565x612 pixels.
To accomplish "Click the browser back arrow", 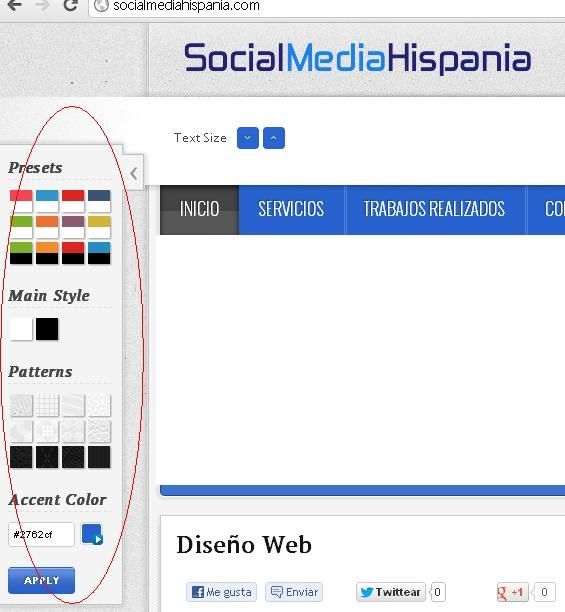I will click(x=14, y=5).
